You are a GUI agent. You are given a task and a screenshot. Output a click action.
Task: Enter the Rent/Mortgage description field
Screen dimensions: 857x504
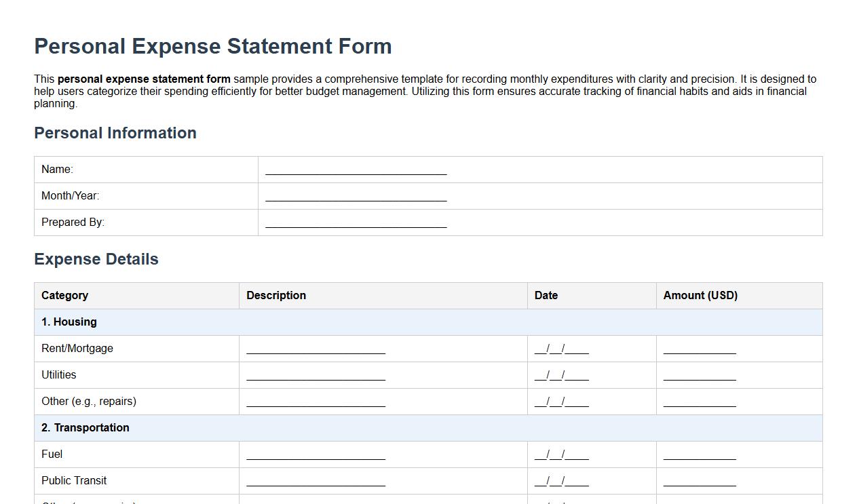pos(316,350)
